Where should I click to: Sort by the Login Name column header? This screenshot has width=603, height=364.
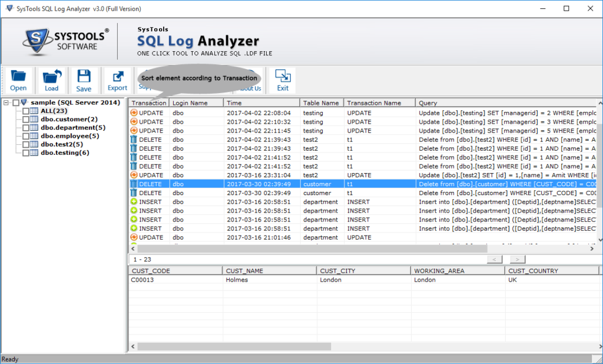197,102
